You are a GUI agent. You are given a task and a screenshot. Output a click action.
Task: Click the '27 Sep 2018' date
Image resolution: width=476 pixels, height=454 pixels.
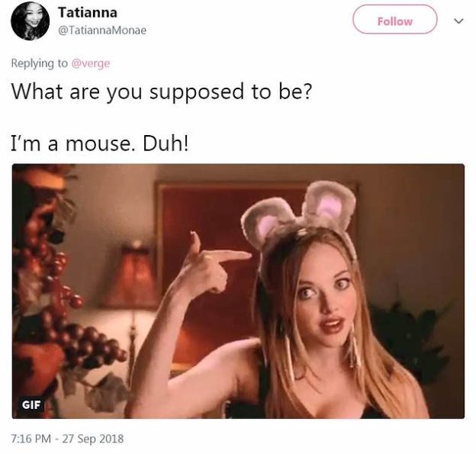pyautogui.click(x=93, y=439)
